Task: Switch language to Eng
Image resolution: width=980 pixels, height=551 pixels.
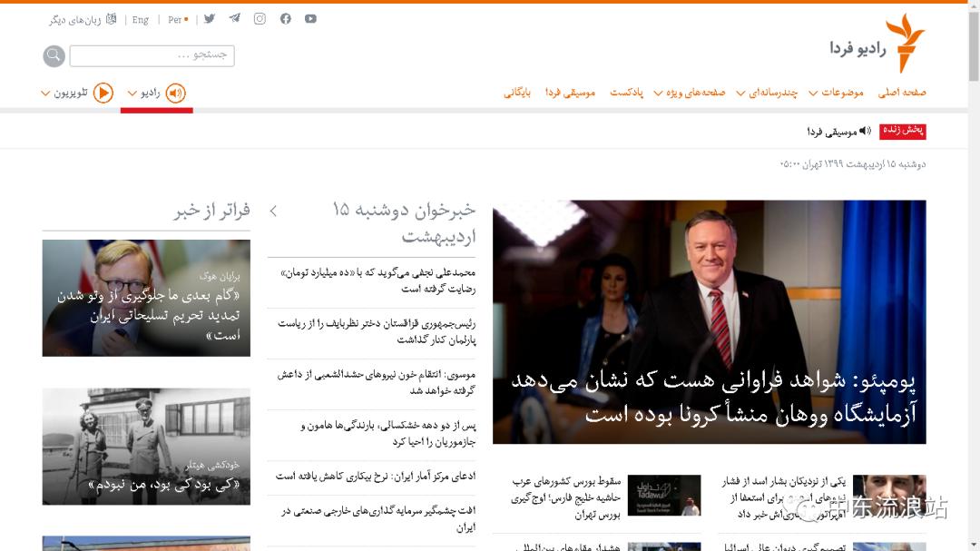Action: point(141,20)
